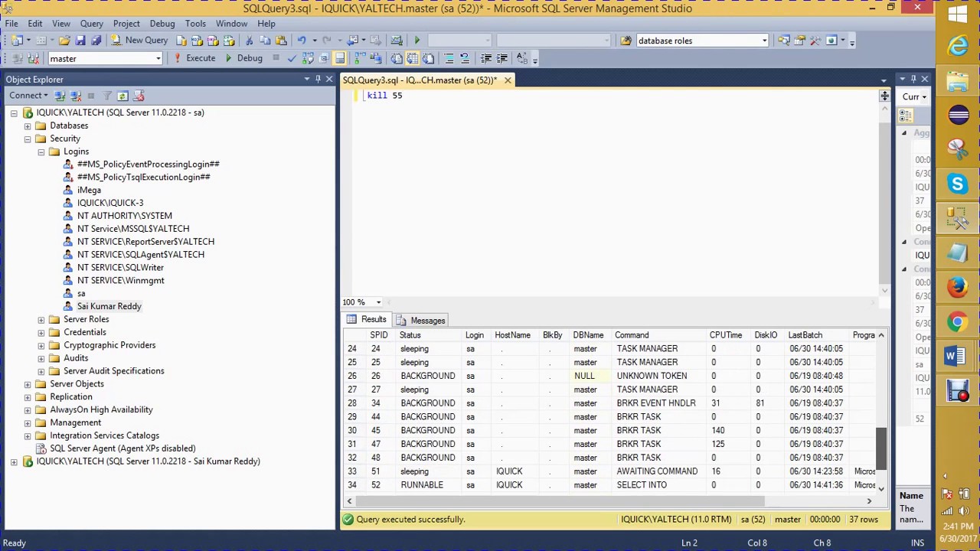Click the Disconnect icon in Object Explorer

click(76, 96)
